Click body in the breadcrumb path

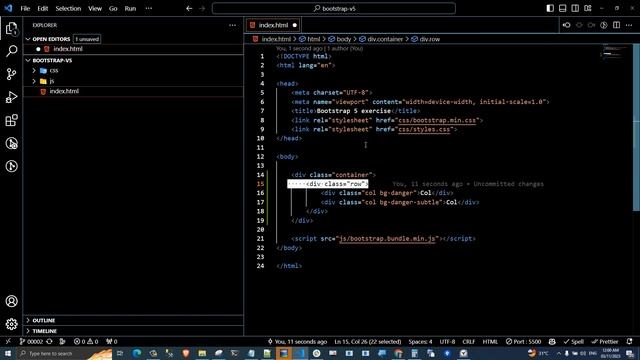coord(343,39)
